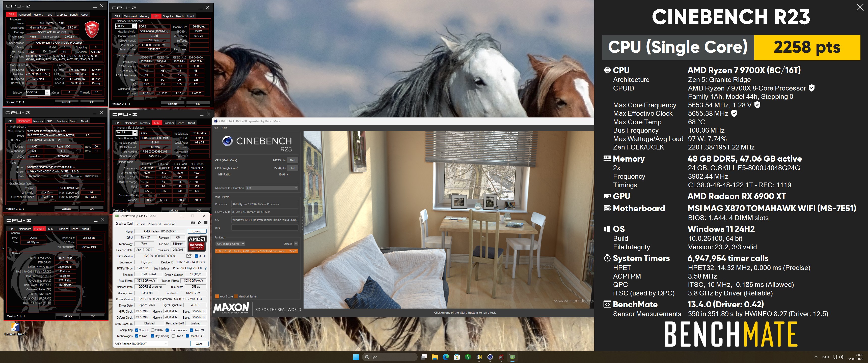Toggle the CUDA checkbox
This screenshot has width=868, height=363.
tap(153, 330)
